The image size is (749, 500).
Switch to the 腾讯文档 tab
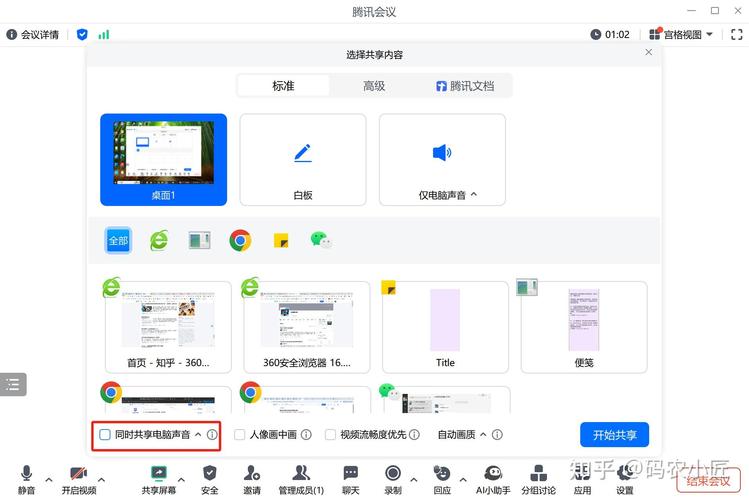click(465, 86)
